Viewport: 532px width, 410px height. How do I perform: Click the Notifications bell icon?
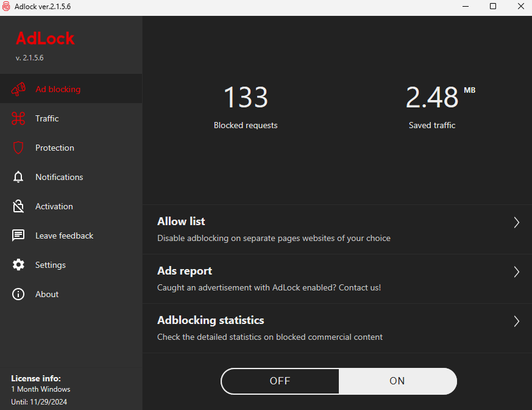[x=18, y=177]
